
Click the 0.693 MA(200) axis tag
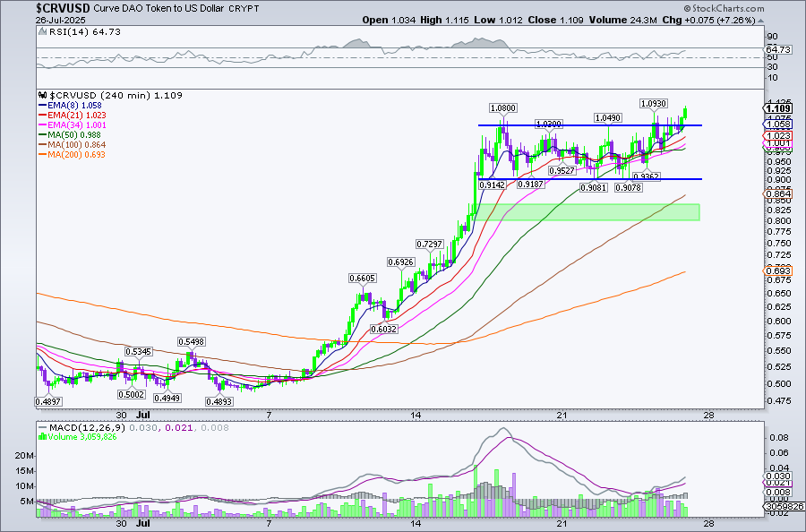point(778,270)
